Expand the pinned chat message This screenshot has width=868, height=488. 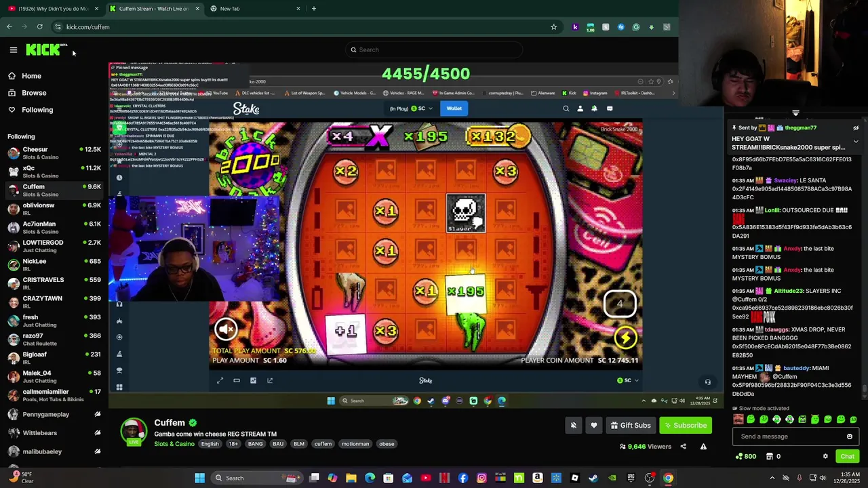point(856,142)
